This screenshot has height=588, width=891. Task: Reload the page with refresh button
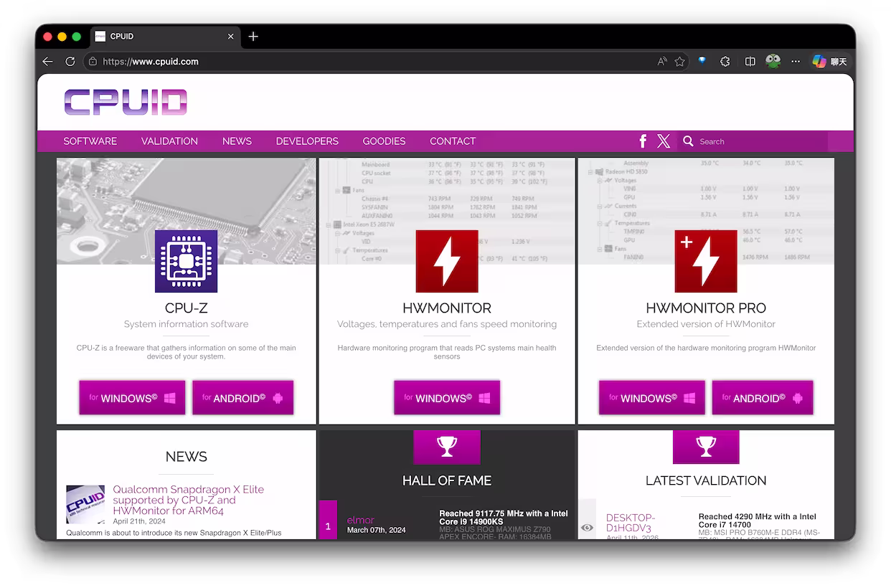click(70, 62)
